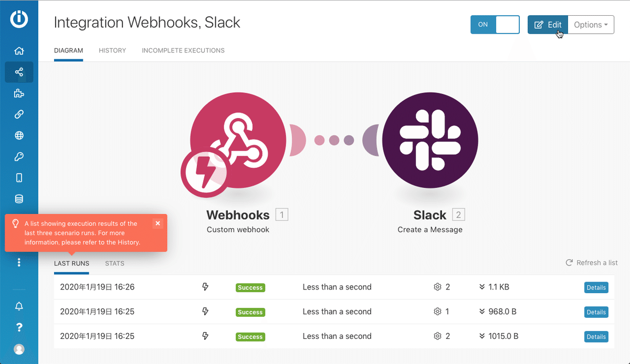
Task: Open Keys icon in sidebar
Action: pyautogui.click(x=19, y=157)
